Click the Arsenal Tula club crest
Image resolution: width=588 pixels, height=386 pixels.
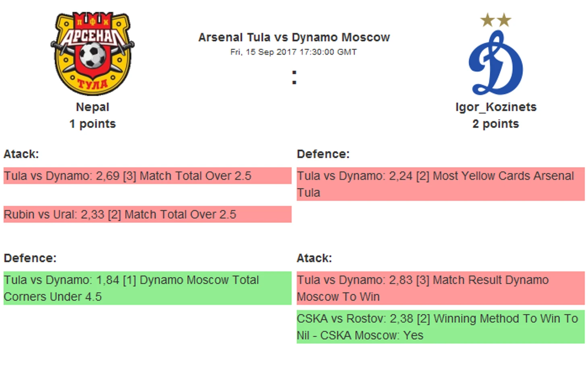(x=93, y=54)
